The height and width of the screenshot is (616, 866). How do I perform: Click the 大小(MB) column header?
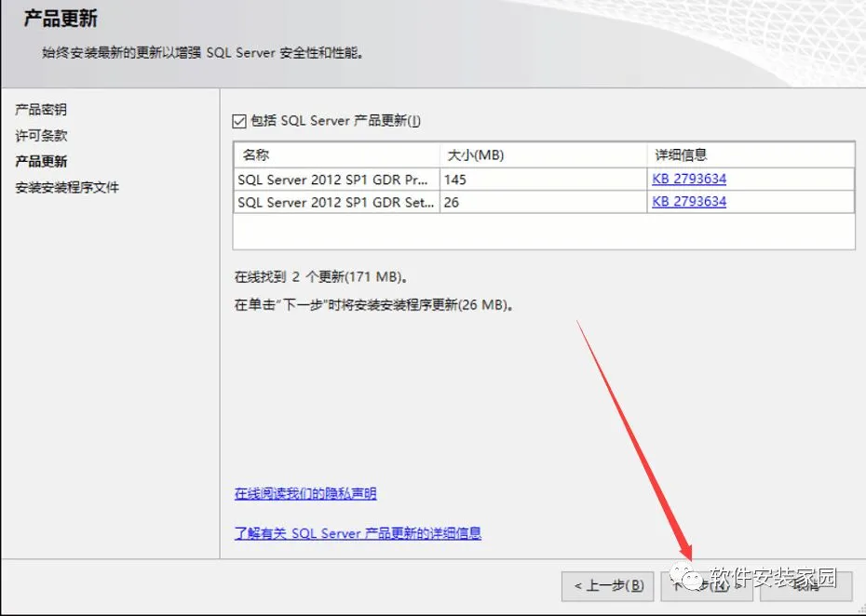click(544, 155)
